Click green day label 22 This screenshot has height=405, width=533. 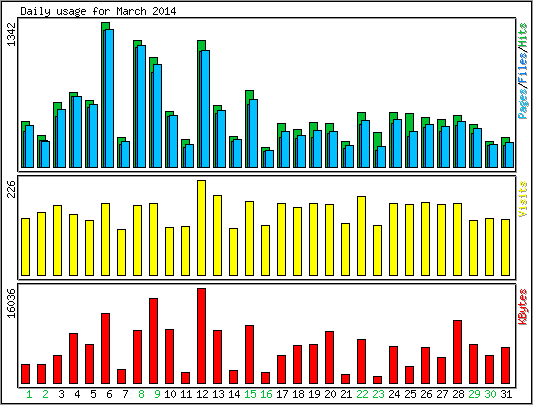(362, 394)
